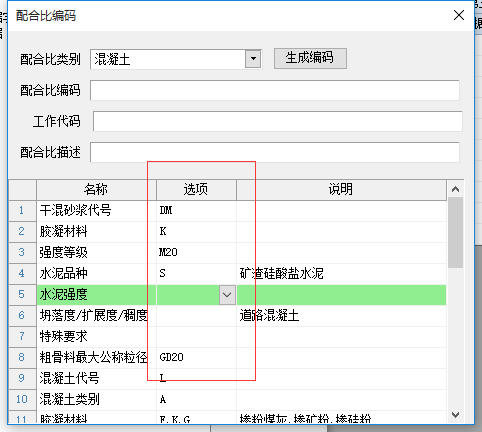This screenshot has height=432, width=482.
Task: Select the 选项 column header
Action: point(196,190)
